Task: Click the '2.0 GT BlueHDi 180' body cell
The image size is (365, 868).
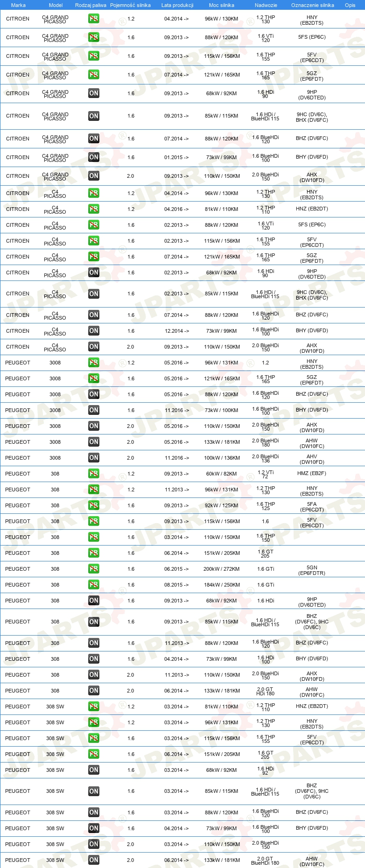Action: pos(266,861)
